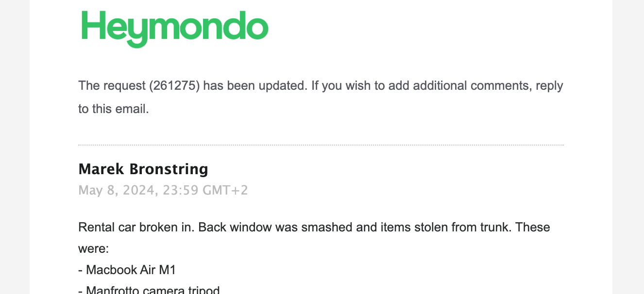Click the word "were:" before the list
The image size is (644, 294).
pos(93,249)
